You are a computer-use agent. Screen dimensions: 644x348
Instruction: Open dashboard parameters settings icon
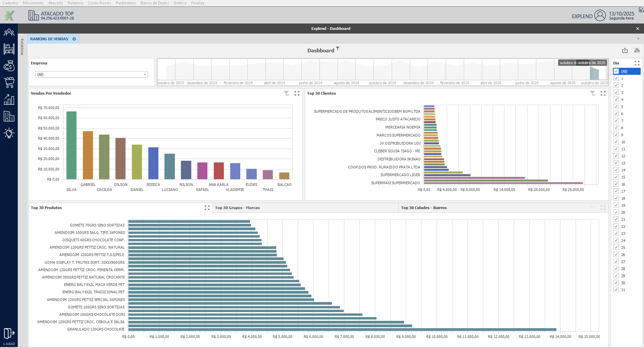[637, 50]
